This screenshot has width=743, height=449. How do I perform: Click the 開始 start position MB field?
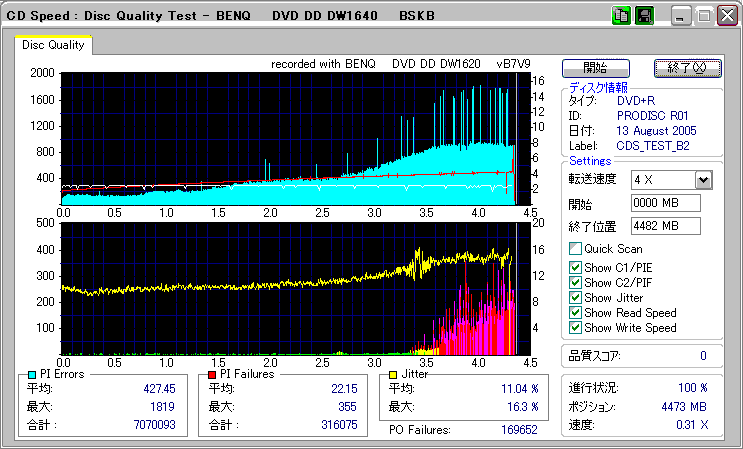666,203
